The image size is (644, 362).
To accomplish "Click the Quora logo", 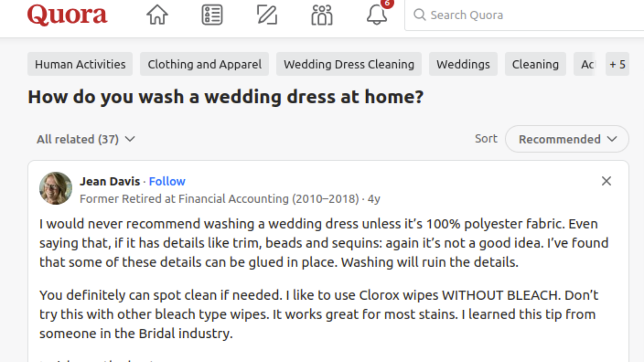I will (67, 15).
